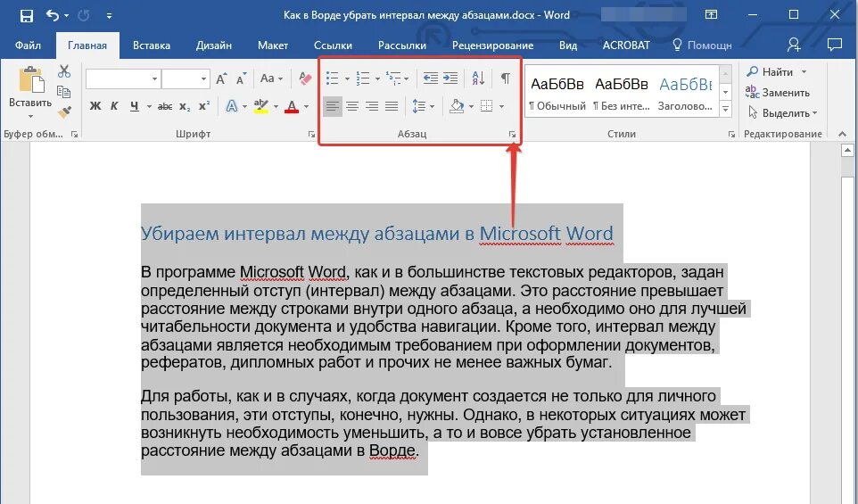Open Share via the person icon

click(794, 45)
